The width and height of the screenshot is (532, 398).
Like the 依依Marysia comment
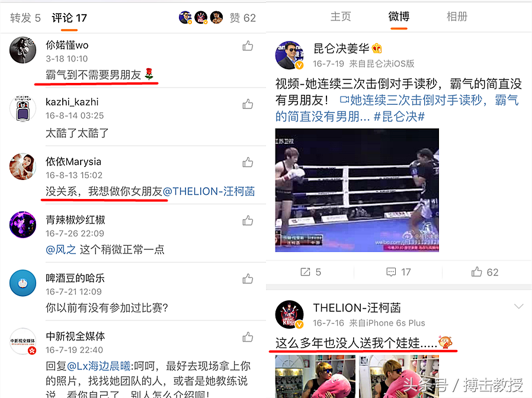coord(248,162)
